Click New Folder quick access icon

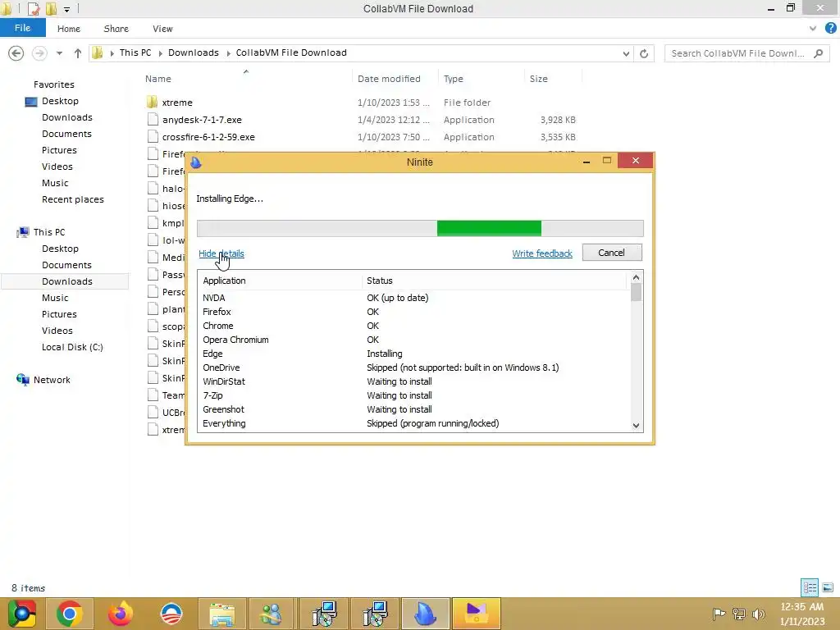(x=52, y=8)
